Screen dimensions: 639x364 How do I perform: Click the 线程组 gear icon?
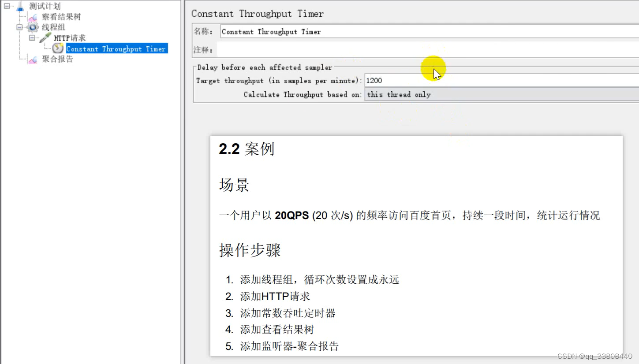(x=33, y=28)
